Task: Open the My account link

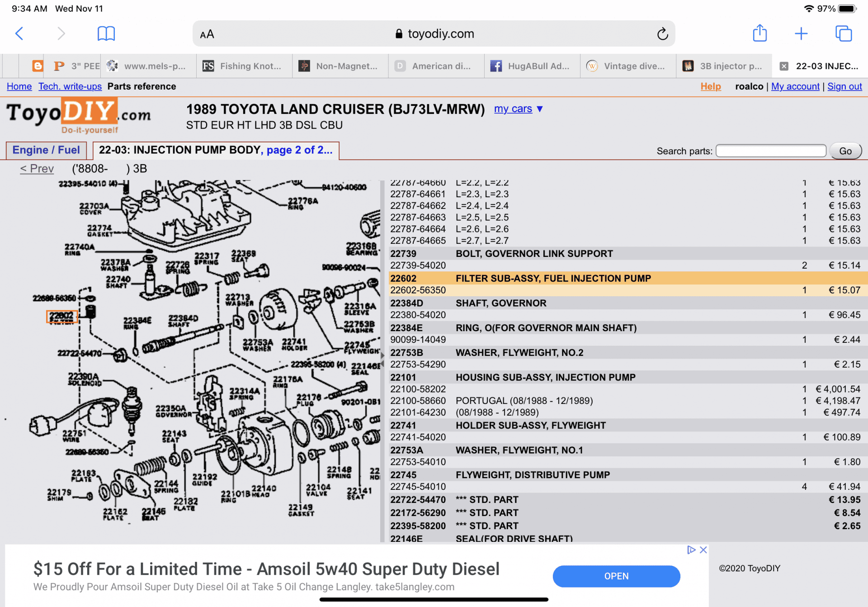Action: coord(795,86)
